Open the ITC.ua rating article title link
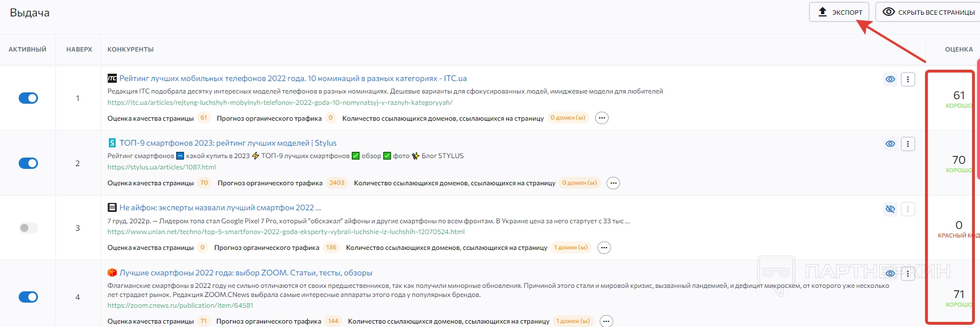Viewport: 980px width, 327px height. pos(293,78)
